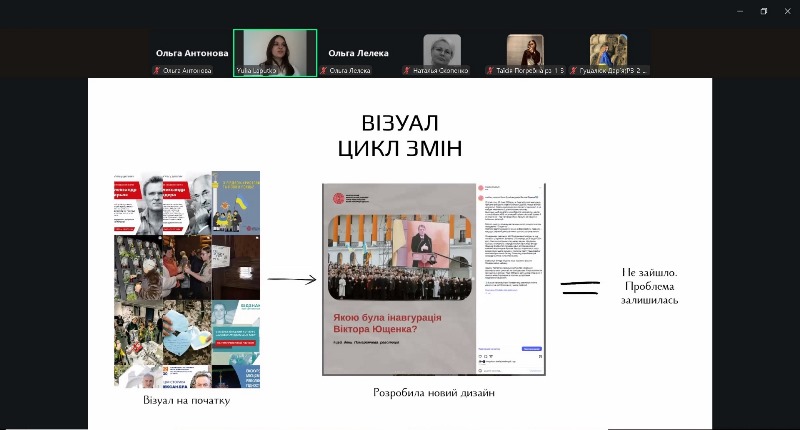Click muted mic icon beside Таїсія Погребна
The height and width of the screenshot is (430, 800).
click(490, 70)
